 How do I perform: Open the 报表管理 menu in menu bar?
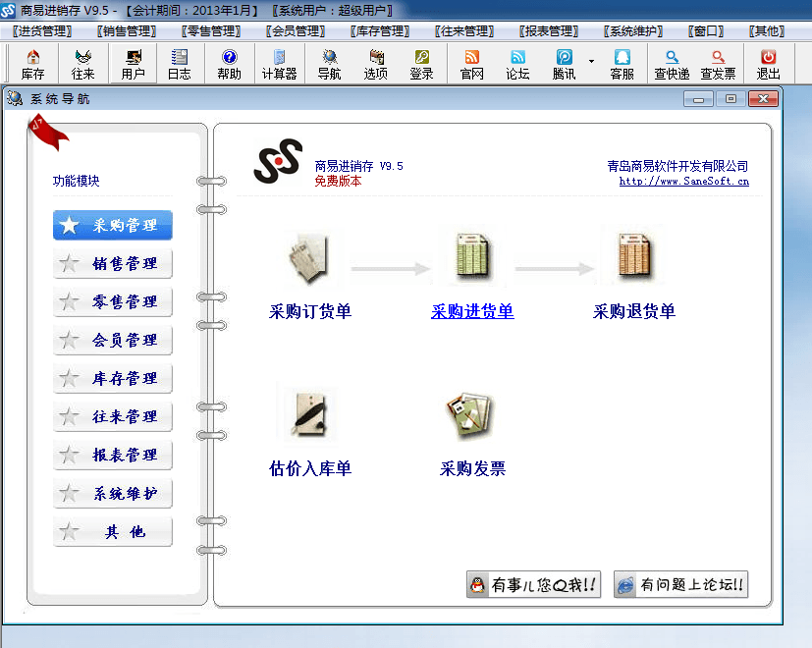[547, 31]
